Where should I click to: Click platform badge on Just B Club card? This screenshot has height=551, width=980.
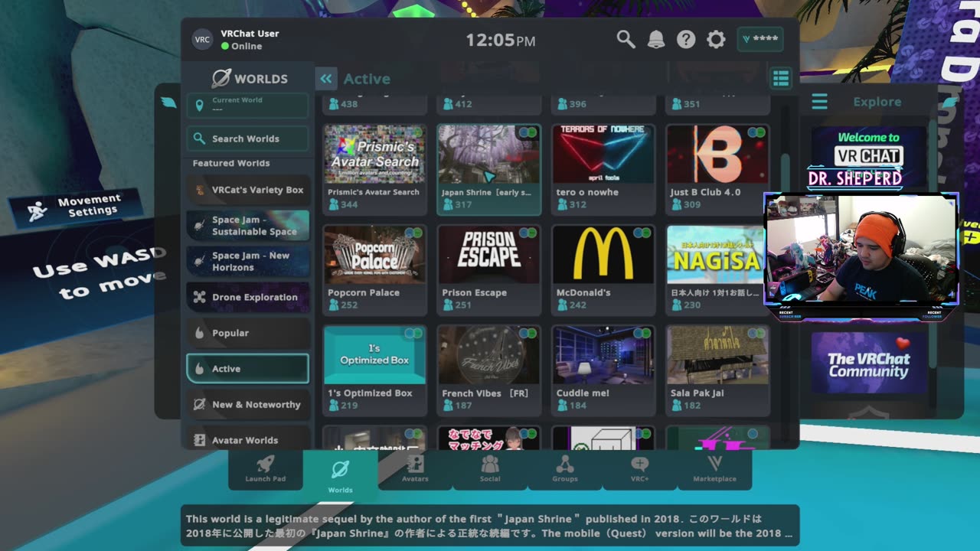(x=757, y=132)
